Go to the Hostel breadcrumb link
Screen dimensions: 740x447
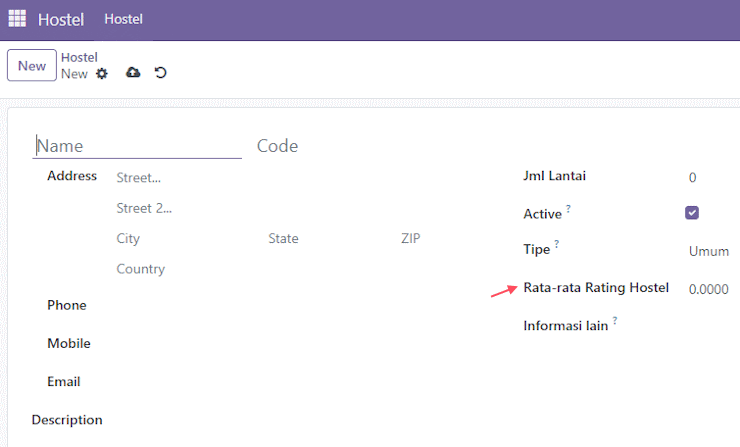coord(79,58)
